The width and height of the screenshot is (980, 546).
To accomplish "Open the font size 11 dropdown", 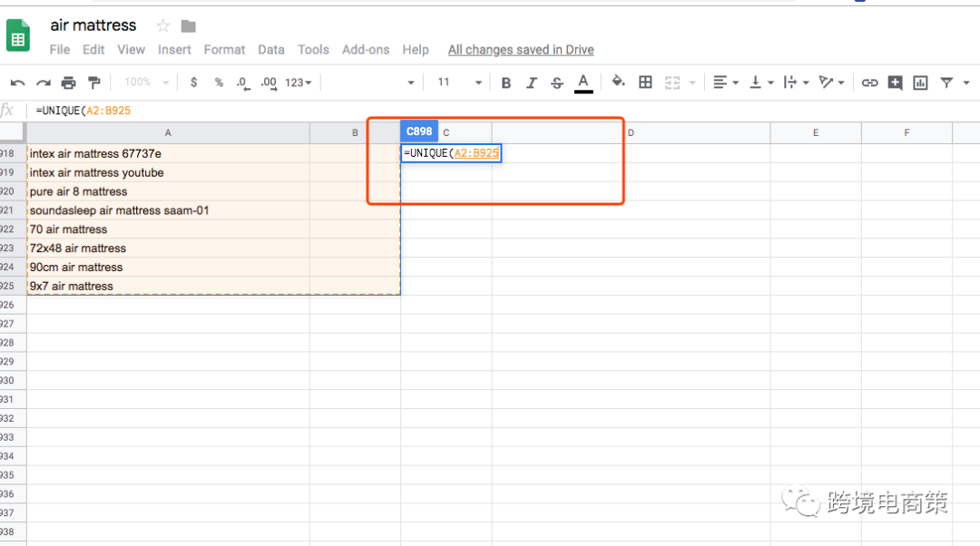I will 459,83.
